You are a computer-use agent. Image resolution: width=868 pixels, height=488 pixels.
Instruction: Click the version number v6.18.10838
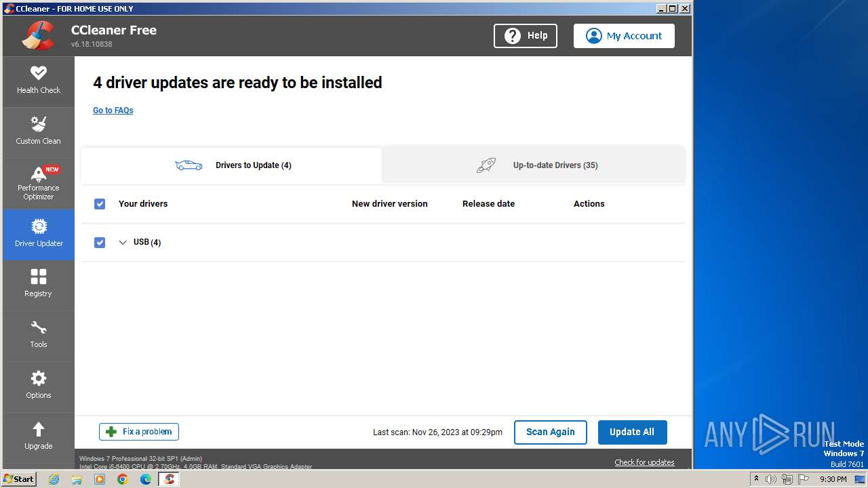[92, 44]
